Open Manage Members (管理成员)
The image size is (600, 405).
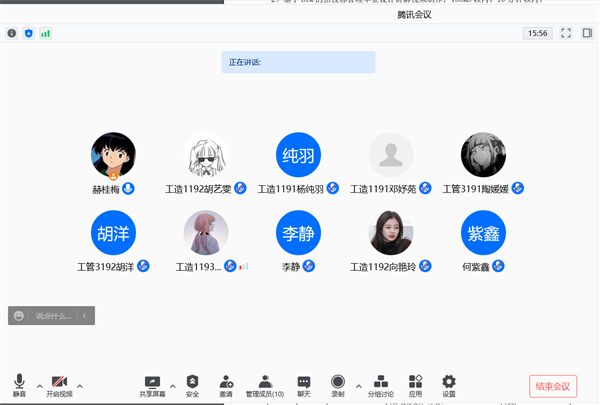point(265,385)
